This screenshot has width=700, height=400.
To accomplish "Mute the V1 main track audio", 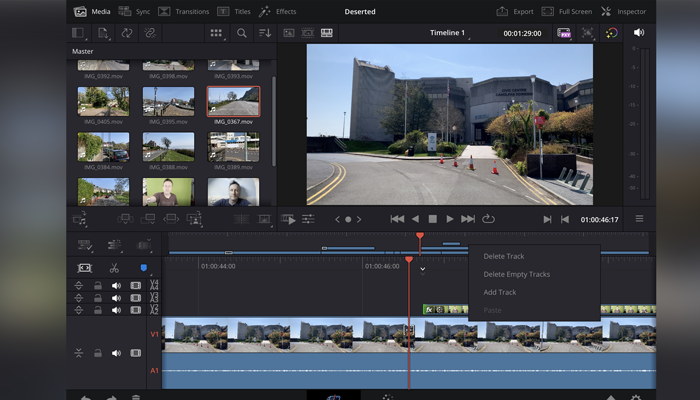I will 116,353.
